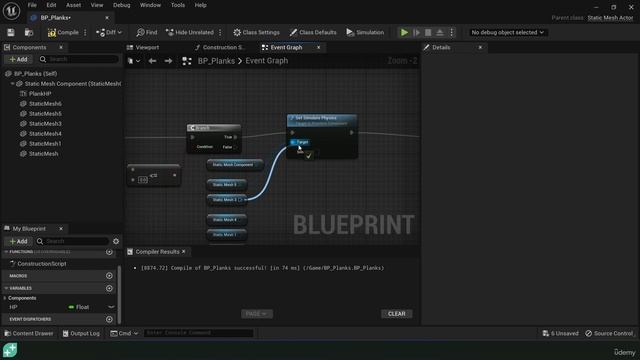Start Simulation from the toolbar

[365, 32]
